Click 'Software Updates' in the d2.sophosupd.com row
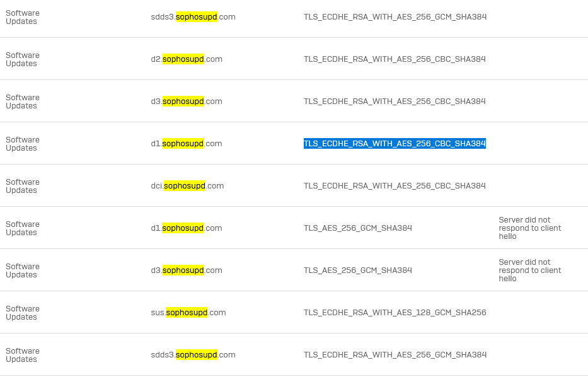588x377 pixels. click(x=23, y=59)
